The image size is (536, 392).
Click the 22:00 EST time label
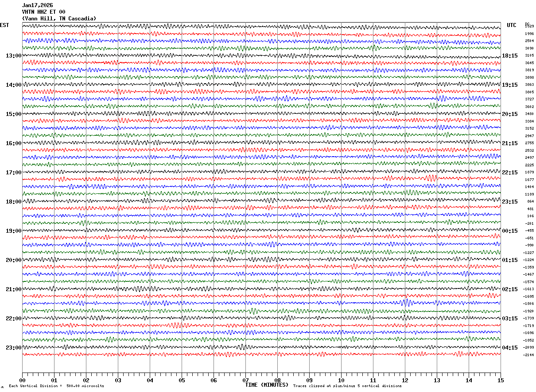14,319
